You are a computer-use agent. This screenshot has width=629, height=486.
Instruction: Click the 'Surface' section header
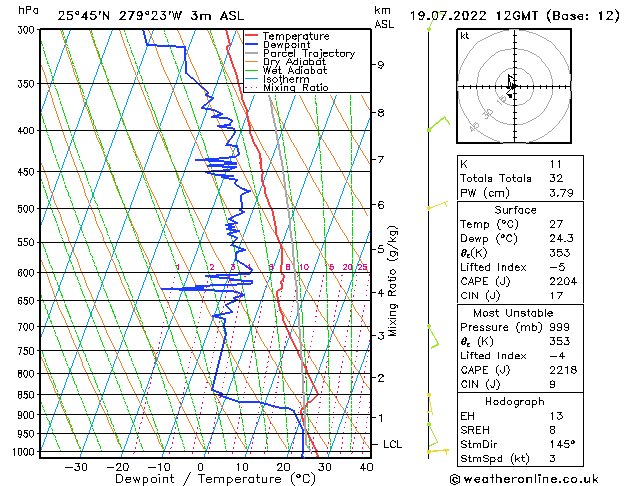tap(515, 210)
